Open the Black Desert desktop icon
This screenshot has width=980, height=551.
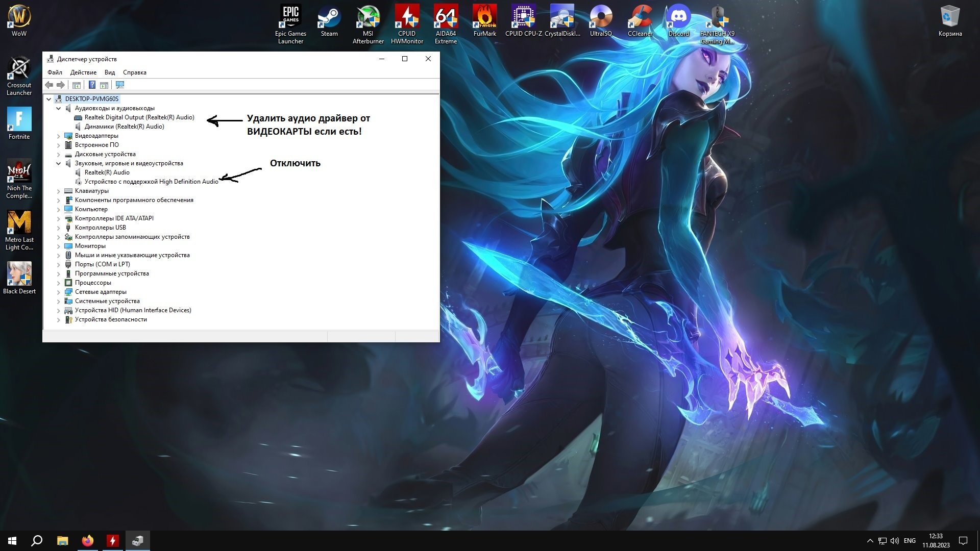pyautogui.click(x=19, y=278)
